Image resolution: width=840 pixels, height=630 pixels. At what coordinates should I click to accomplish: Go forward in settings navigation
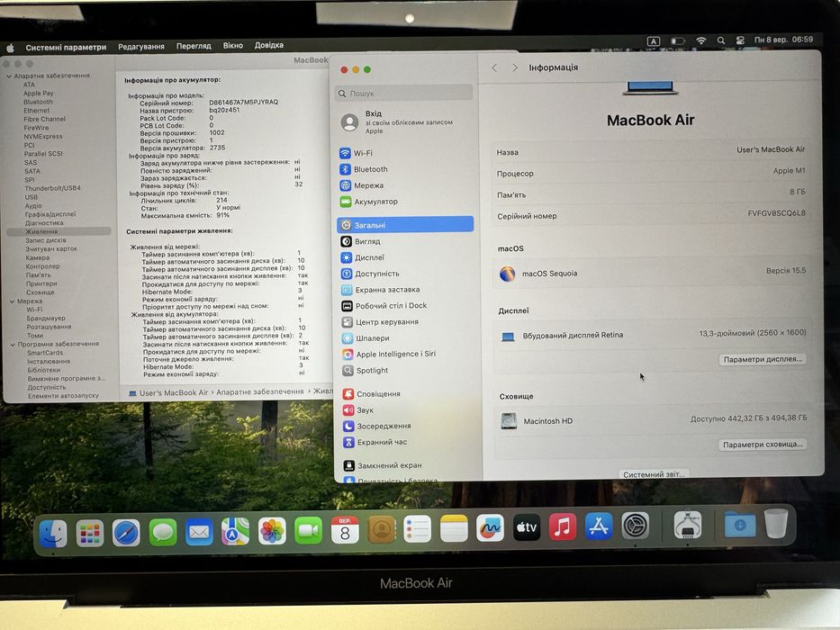[515, 67]
